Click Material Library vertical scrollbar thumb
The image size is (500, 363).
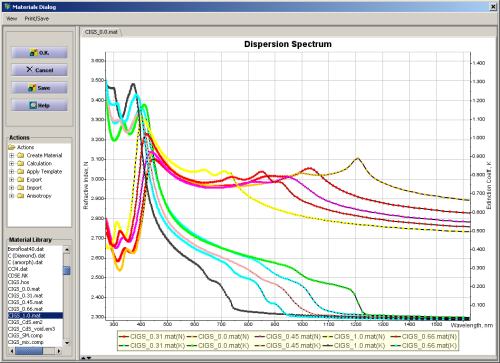67,270
